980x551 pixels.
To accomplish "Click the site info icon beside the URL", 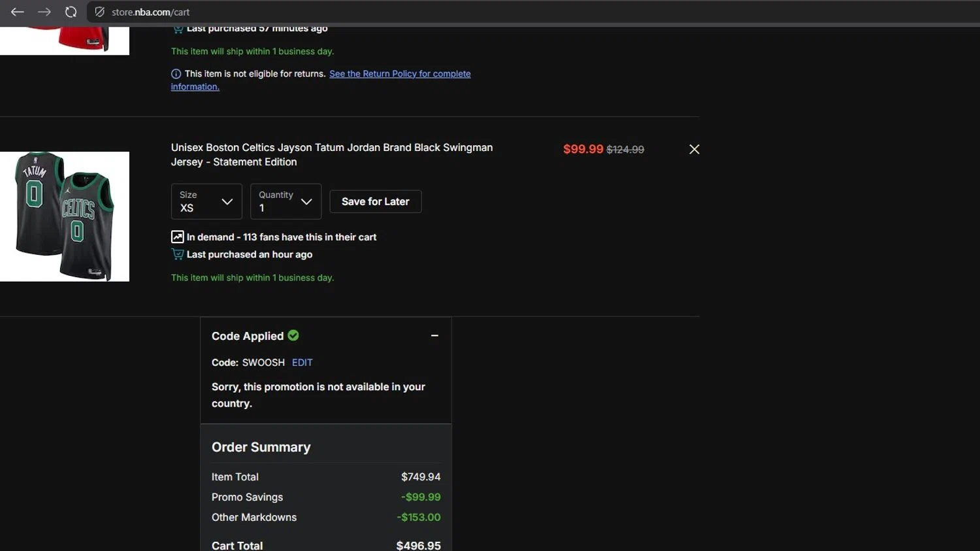I will (99, 12).
